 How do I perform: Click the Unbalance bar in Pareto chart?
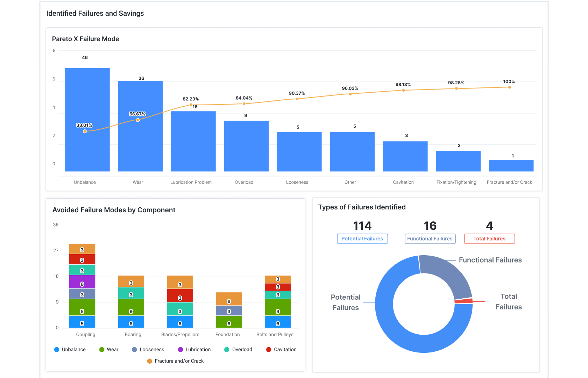[87, 147]
